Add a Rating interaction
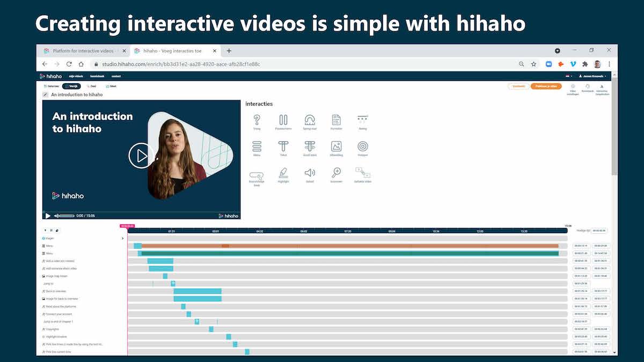The height and width of the screenshot is (362, 644). [363, 118]
